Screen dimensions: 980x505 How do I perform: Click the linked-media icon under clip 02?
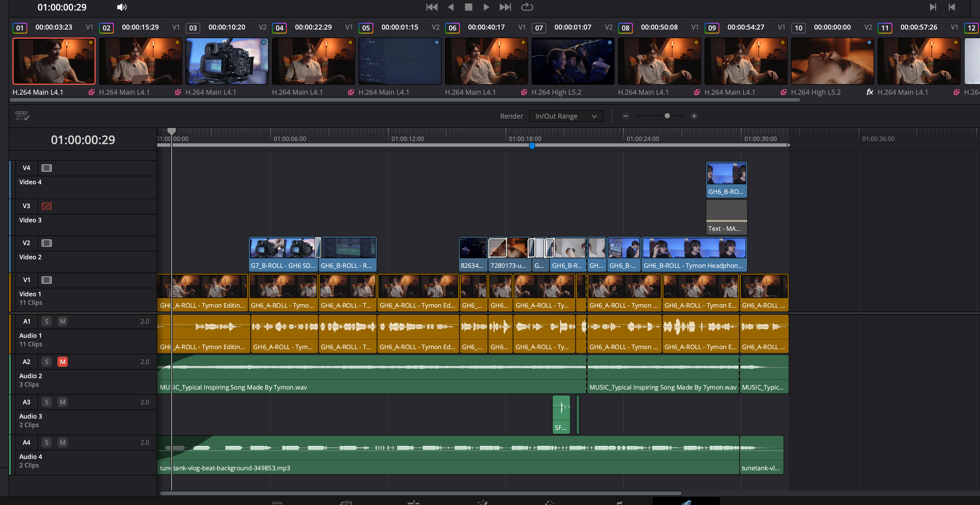[x=178, y=92]
